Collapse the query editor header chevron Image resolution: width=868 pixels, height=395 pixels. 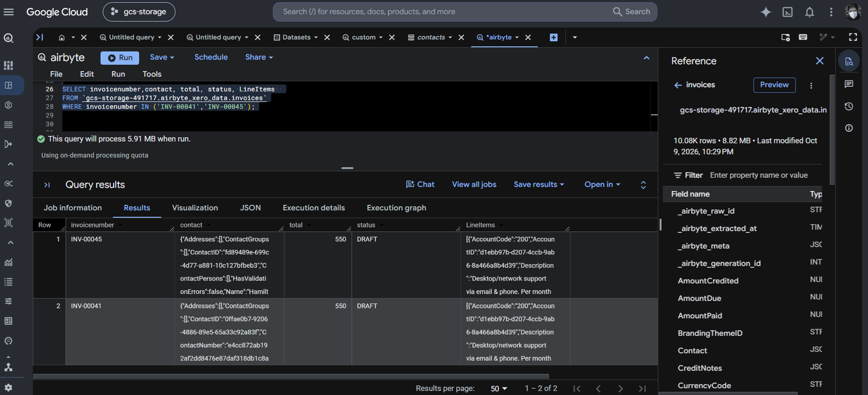(646, 58)
